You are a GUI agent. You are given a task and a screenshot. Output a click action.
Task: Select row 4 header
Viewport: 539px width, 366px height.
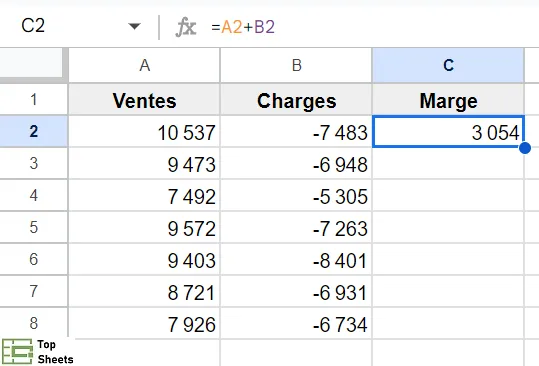click(33, 195)
